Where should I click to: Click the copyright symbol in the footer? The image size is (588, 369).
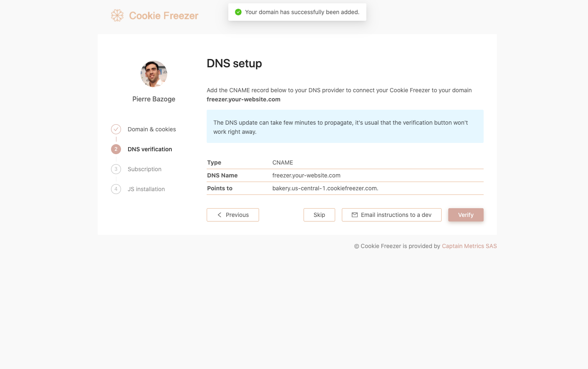[x=356, y=246]
